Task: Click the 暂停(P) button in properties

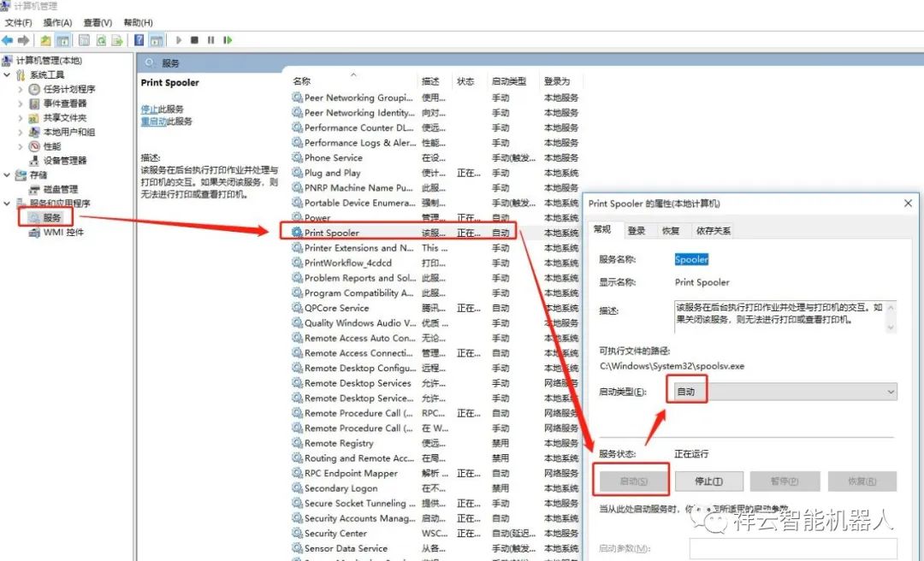Action: click(785, 481)
